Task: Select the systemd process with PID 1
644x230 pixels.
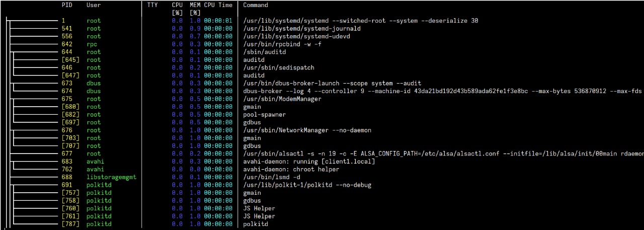Action: [x=322, y=21]
